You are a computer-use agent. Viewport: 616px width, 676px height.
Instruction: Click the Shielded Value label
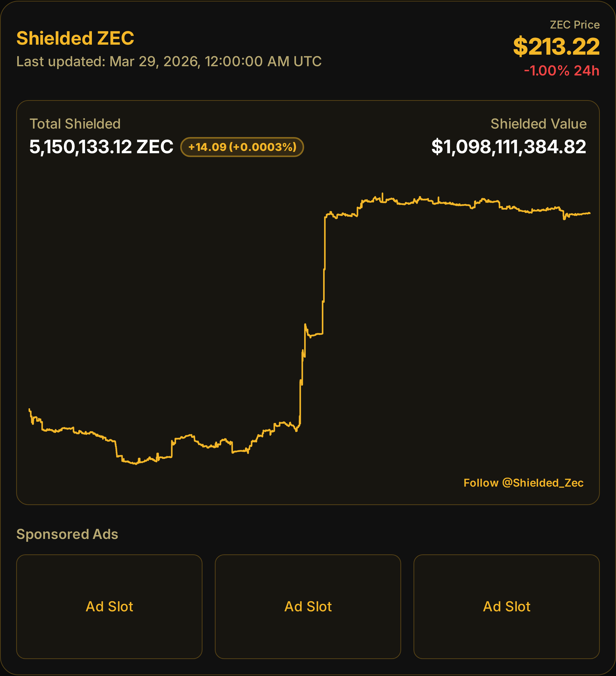(x=538, y=124)
